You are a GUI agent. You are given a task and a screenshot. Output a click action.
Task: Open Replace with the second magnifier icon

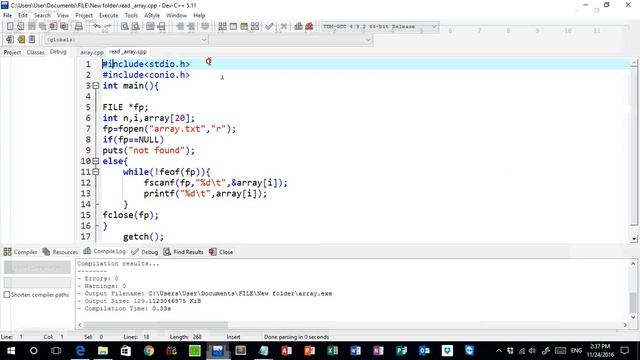click(136, 27)
